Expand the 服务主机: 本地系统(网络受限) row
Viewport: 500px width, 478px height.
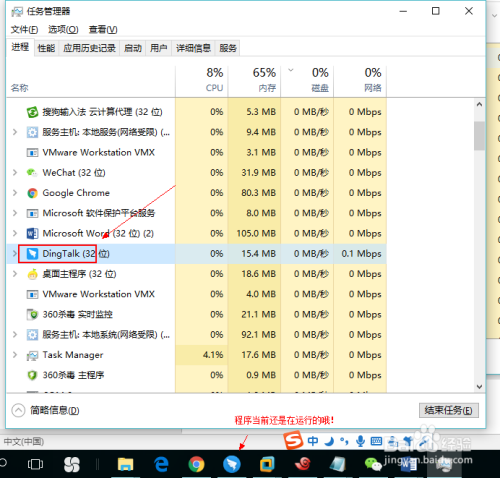click(x=15, y=335)
